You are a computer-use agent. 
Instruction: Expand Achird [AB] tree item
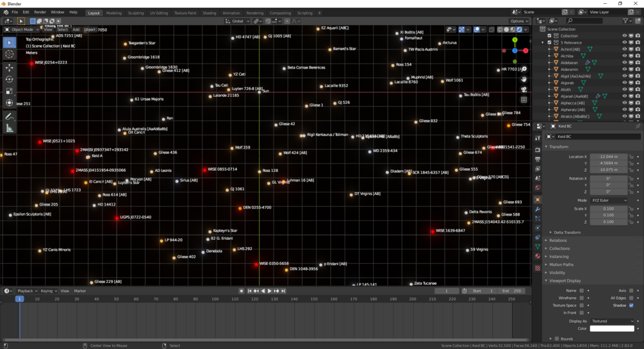(x=549, y=49)
